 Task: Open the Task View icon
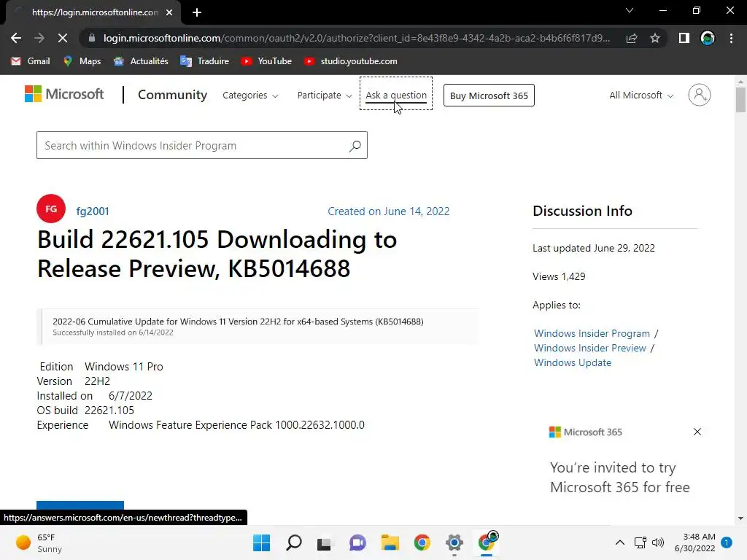(325, 542)
